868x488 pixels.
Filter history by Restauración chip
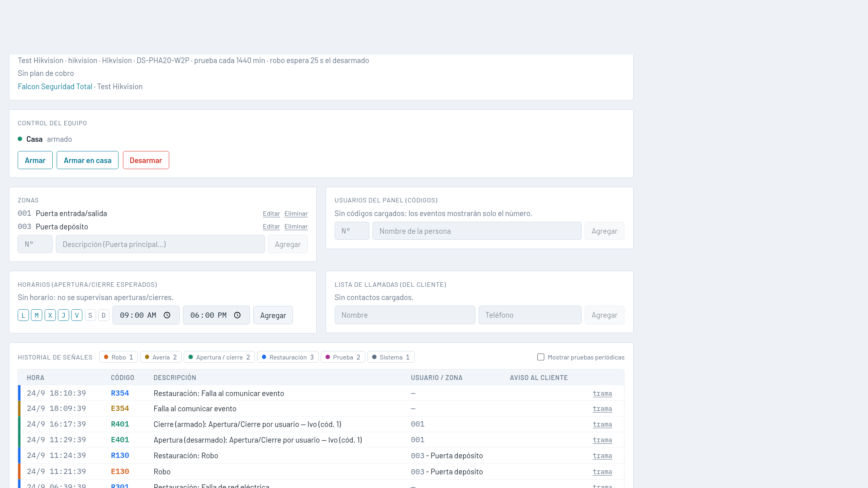(x=288, y=357)
